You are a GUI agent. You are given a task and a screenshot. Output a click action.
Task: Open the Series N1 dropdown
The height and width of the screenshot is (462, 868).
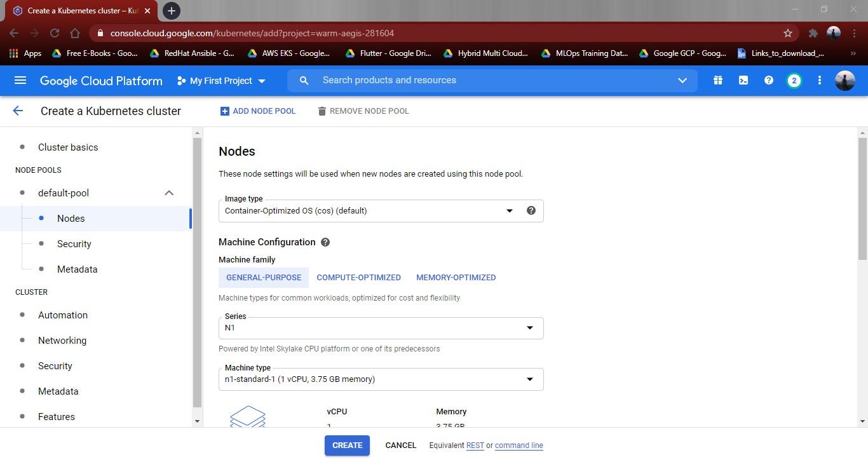381,328
